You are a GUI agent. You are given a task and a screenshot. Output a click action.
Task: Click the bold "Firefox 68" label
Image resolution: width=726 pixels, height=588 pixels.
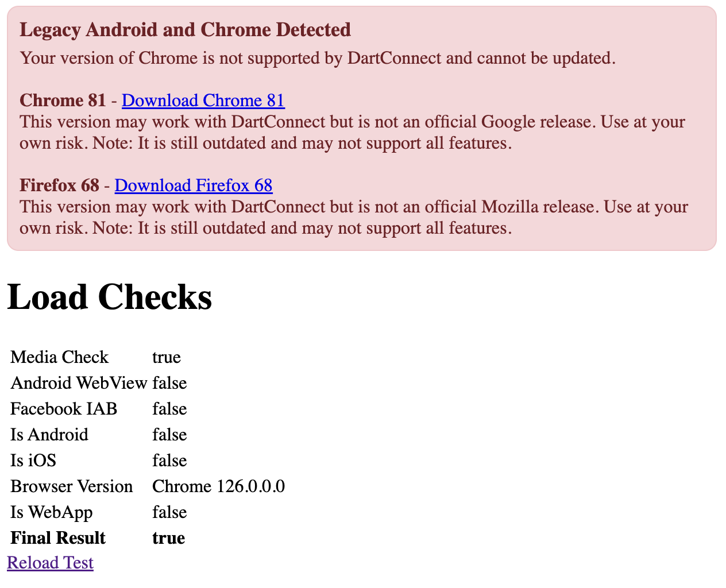point(59,185)
